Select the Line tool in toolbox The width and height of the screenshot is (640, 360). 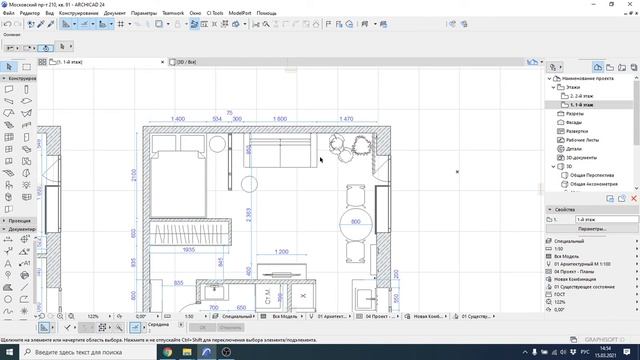pyautogui.click(x=25, y=287)
